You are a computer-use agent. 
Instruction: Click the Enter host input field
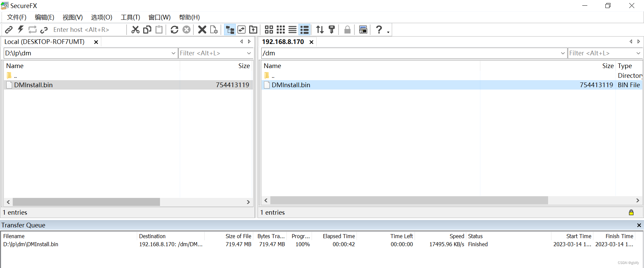click(x=88, y=30)
